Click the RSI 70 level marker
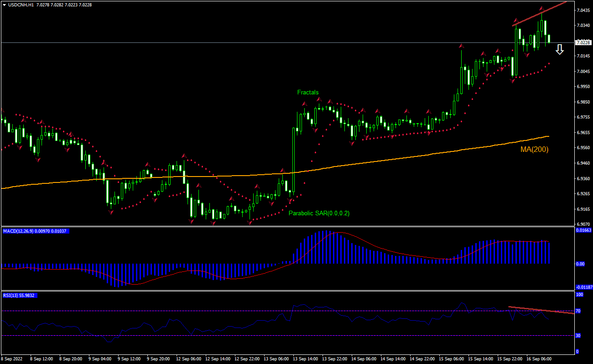Viewport: 593px width, 364px height. [x=577, y=311]
